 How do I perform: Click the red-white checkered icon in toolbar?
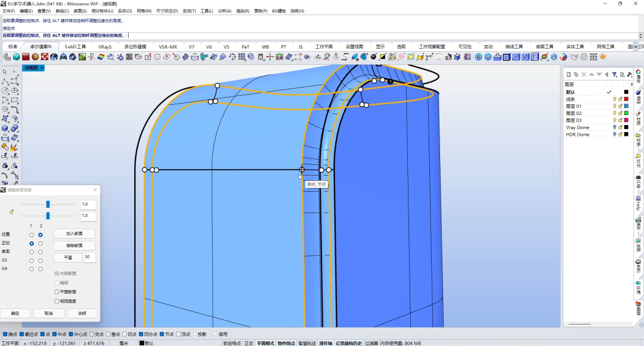pyautogui.click(x=45, y=57)
